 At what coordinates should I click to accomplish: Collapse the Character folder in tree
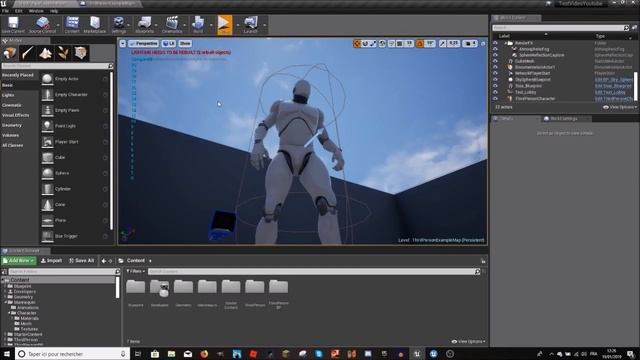click(9, 313)
